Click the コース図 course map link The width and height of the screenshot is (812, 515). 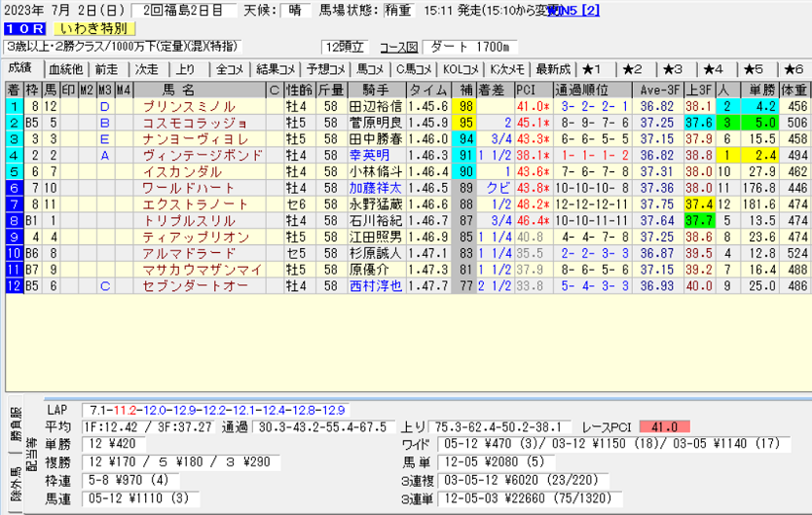[x=397, y=47]
